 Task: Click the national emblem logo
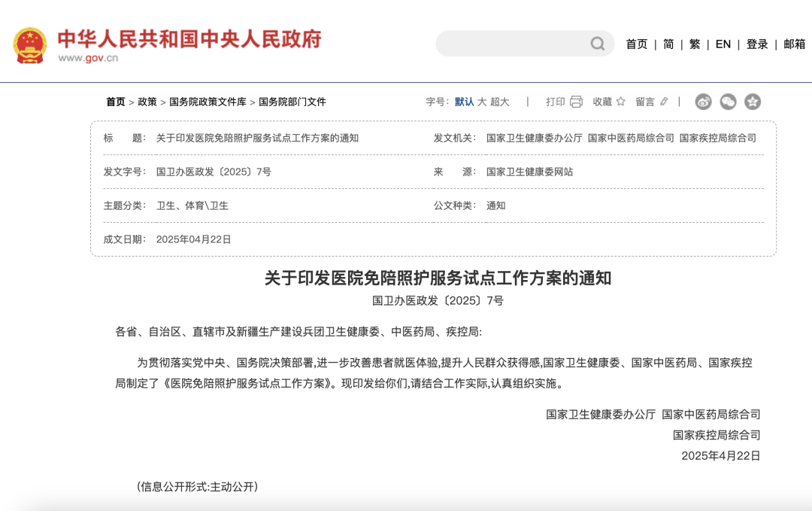[30, 44]
